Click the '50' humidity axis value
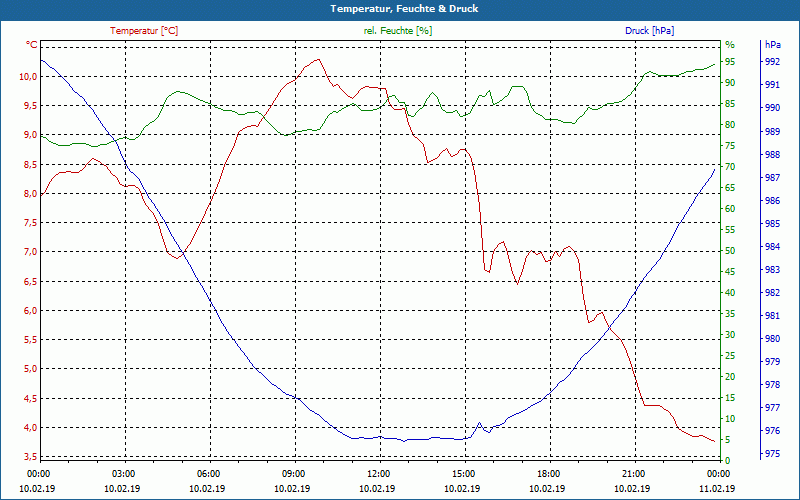The width and height of the screenshot is (800, 500). (730, 251)
